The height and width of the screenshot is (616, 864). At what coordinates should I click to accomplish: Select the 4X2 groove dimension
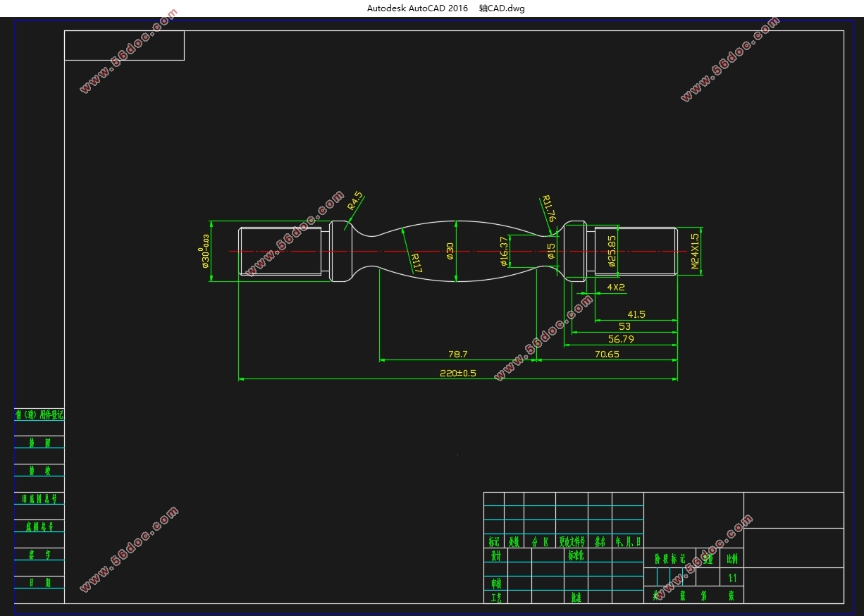tap(615, 288)
